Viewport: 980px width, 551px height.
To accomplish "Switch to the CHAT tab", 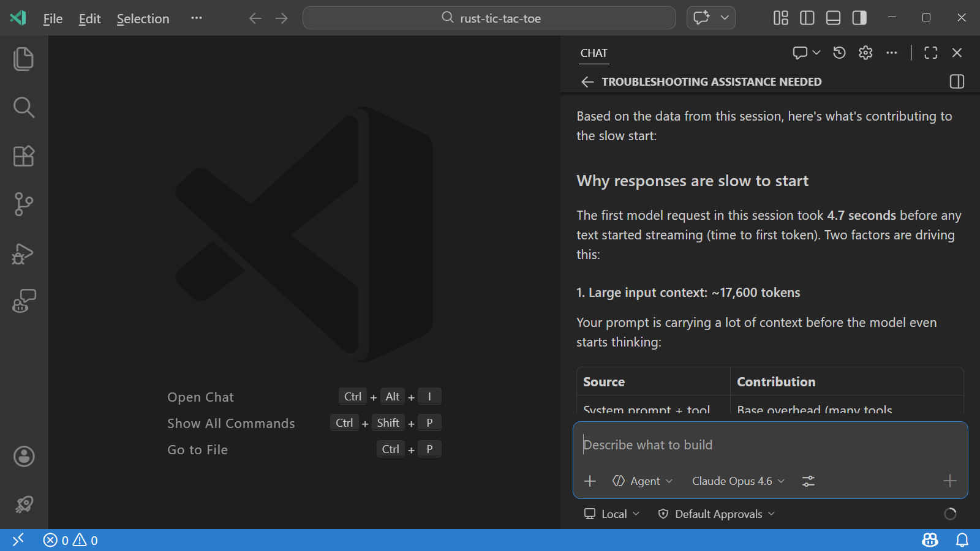I will [593, 53].
